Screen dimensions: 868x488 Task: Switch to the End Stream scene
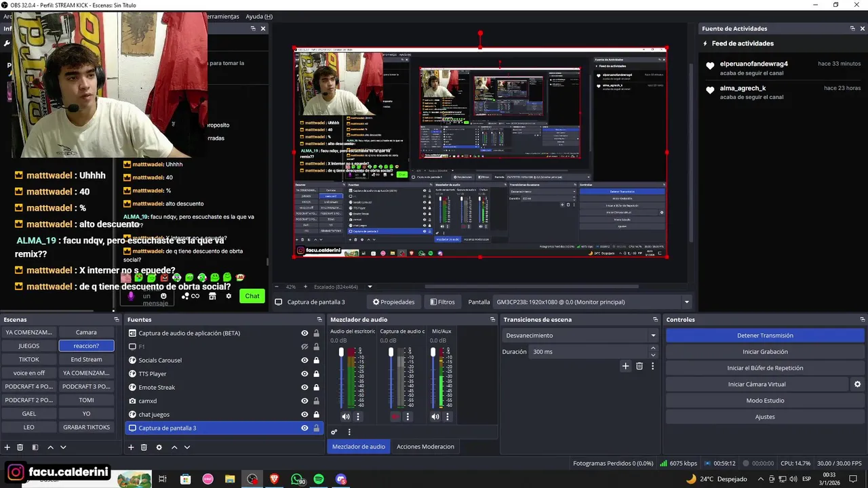click(x=86, y=359)
